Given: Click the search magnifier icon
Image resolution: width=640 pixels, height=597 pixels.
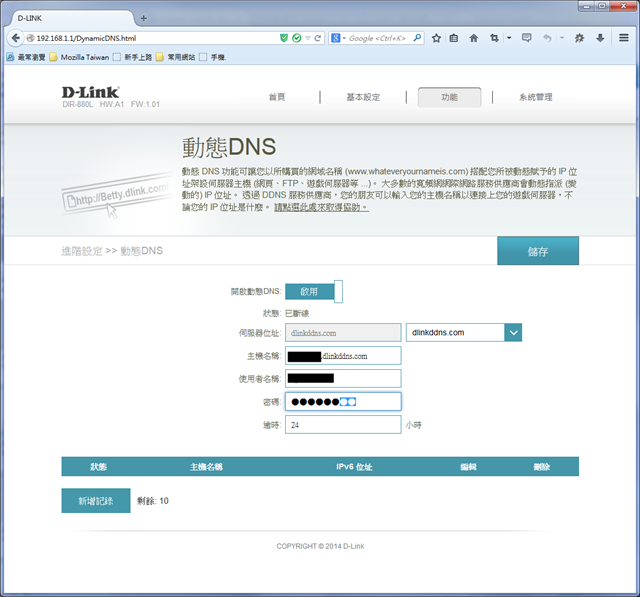Looking at the screenshot, I should coord(417,38).
